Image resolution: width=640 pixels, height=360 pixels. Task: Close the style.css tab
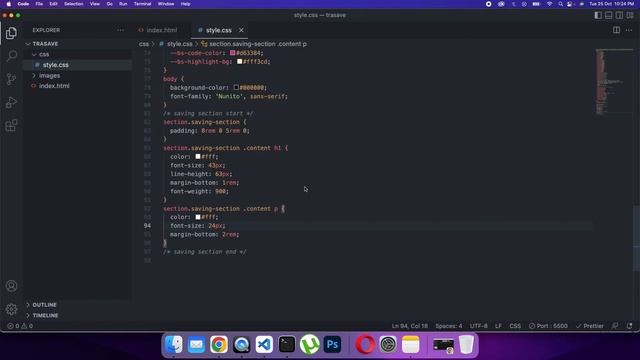[x=241, y=30]
